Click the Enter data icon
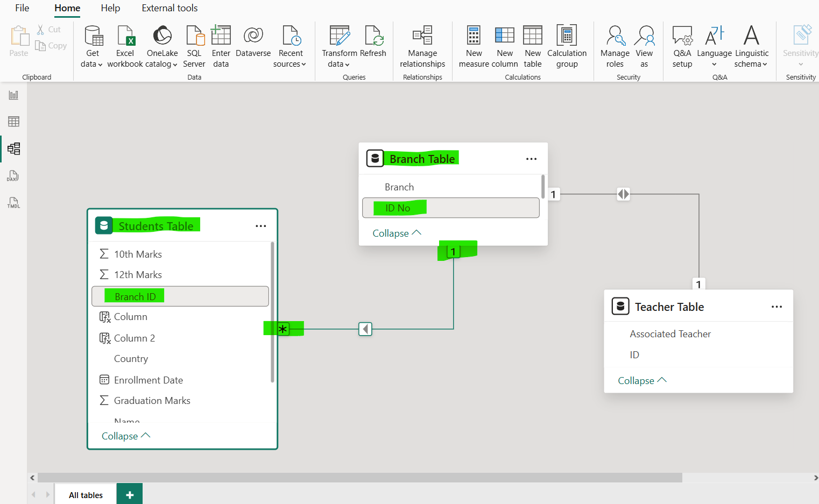Viewport: 819px width, 504px height. click(221, 37)
